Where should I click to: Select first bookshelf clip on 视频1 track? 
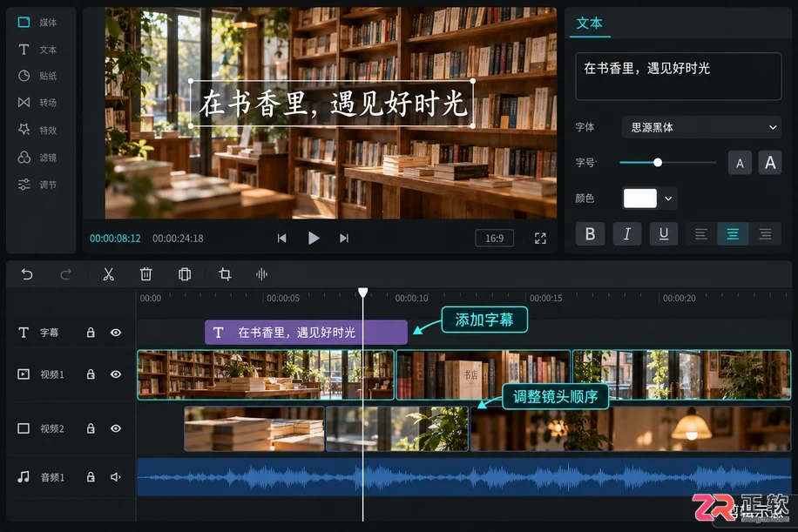point(266,374)
